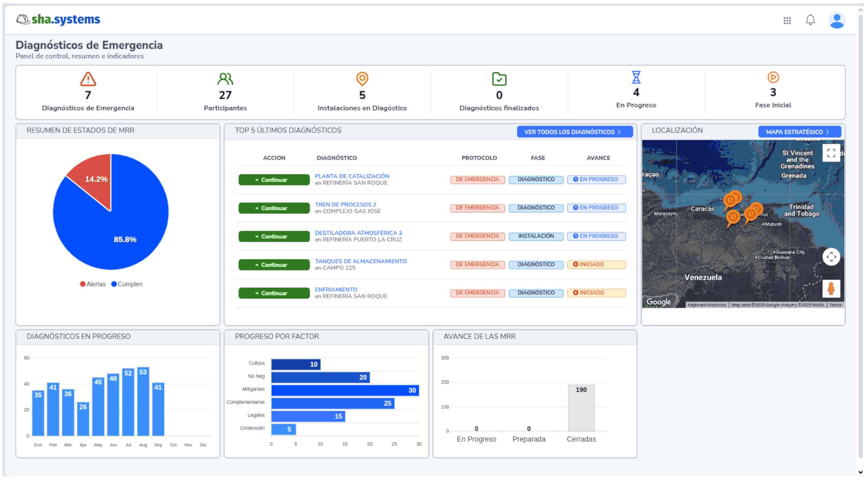This screenshot has width=868, height=480.
Task: Toggle Cumplen legend series in pie chart
Action: (x=127, y=284)
